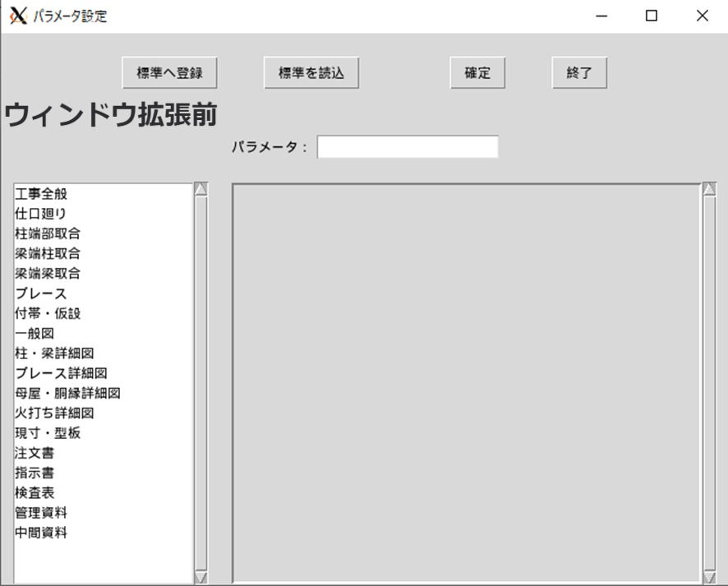This screenshot has width=728, height=586.
Task: Focus the パラメータ input field
Action: 408,147
